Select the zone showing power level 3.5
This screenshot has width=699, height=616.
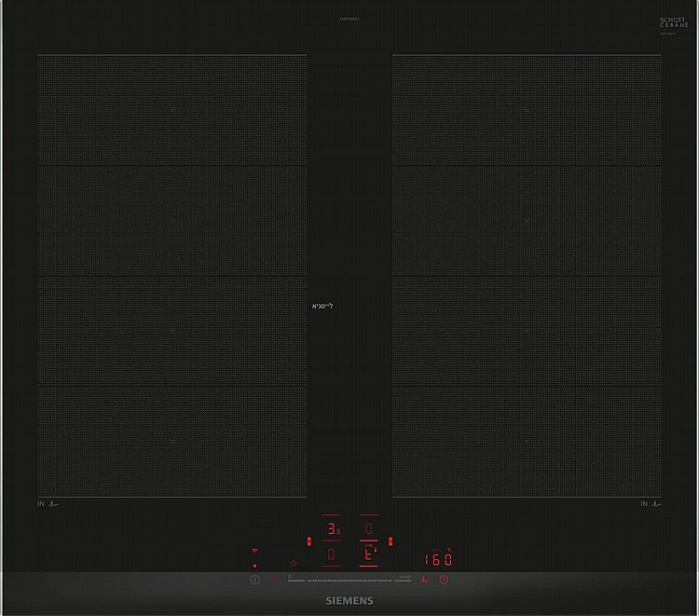pos(331,528)
